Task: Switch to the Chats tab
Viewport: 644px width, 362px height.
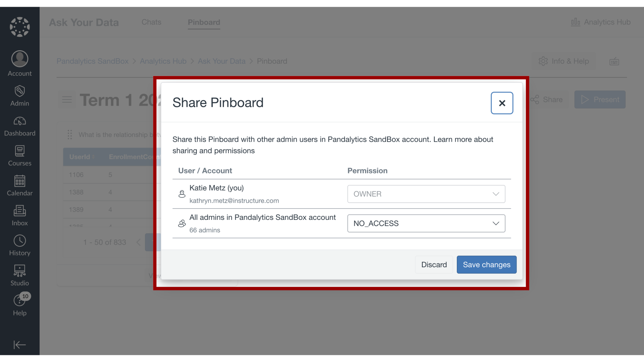Action: (151, 22)
